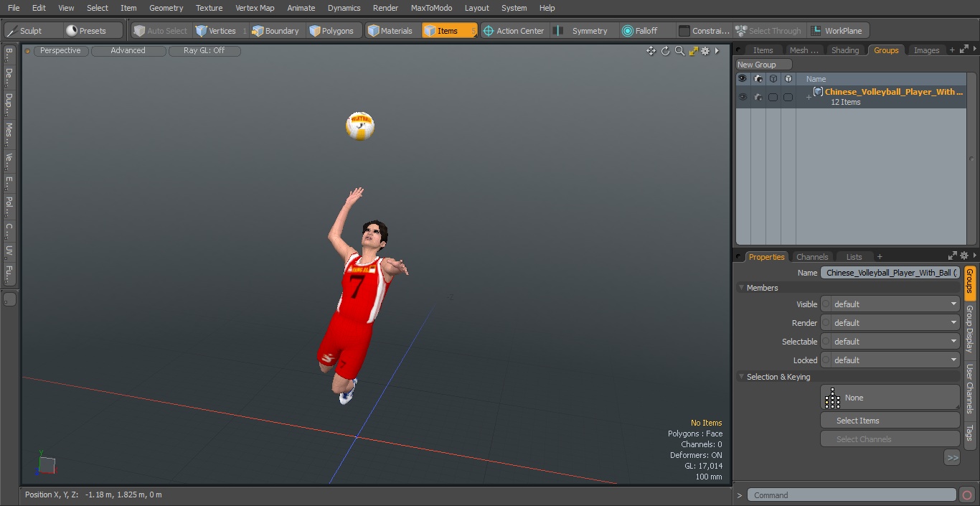Open the Ray GL: Off dropdown

[204, 51]
